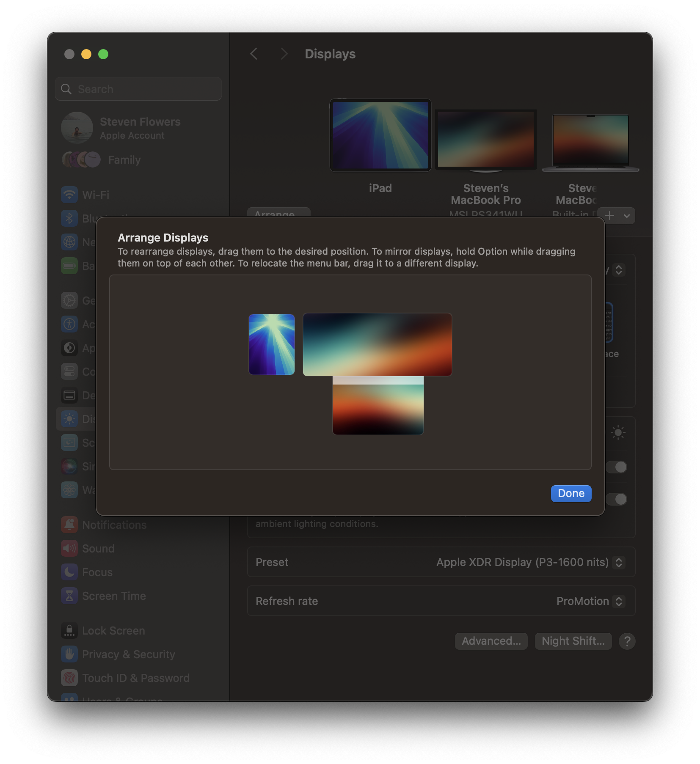The image size is (700, 764).
Task: Click the "iPad" label under thumbnail
Action: point(380,188)
